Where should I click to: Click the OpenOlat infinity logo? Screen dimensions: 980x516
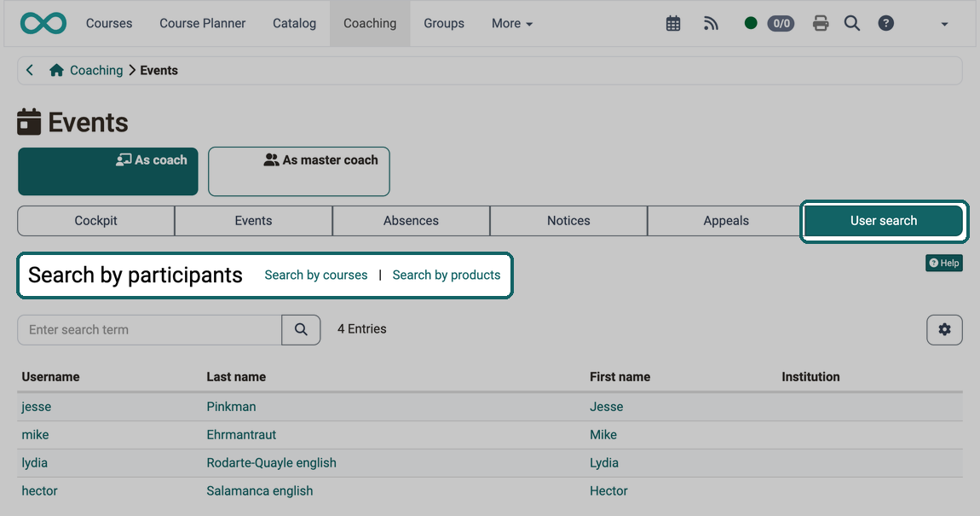(x=43, y=23)
